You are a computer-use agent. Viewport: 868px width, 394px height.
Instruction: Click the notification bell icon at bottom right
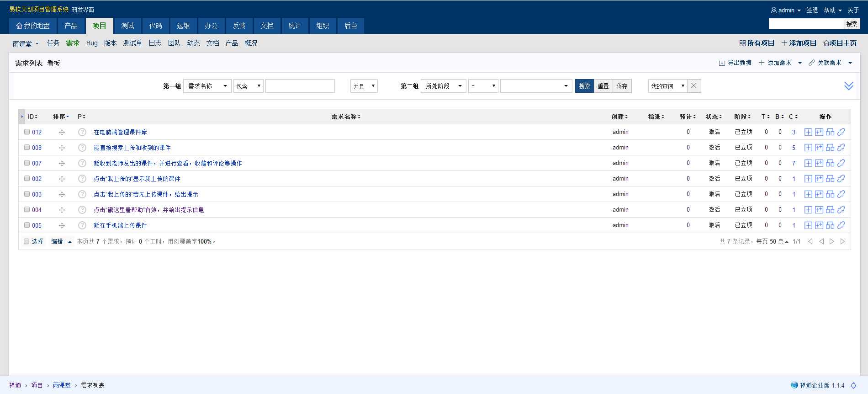853,385
